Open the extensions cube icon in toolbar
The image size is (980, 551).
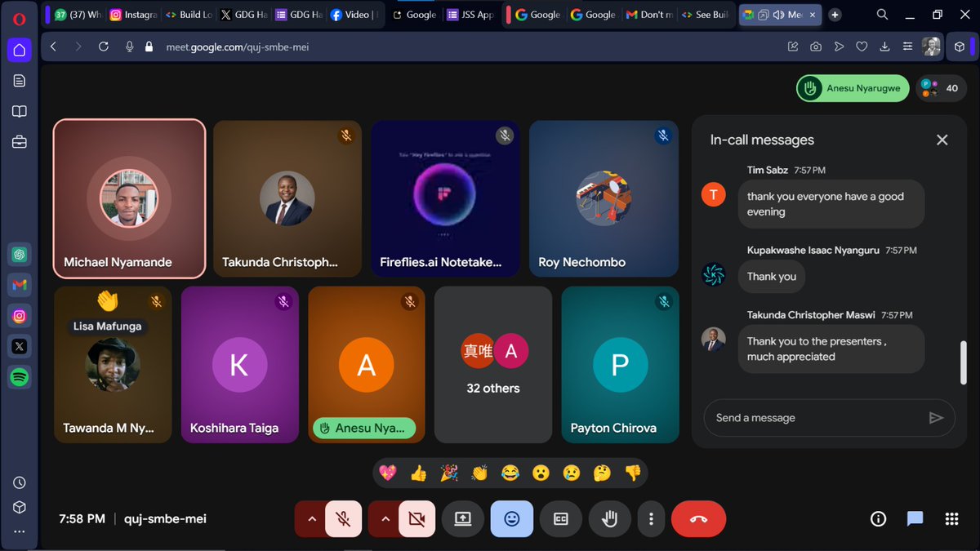tap(960, 47)
